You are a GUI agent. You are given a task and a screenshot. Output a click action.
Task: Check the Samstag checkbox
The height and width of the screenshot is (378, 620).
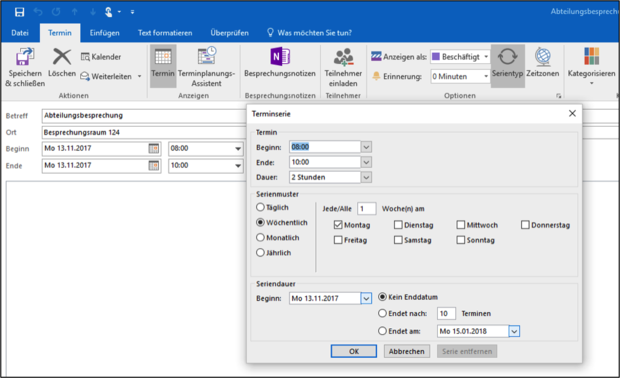coord(398,240)
